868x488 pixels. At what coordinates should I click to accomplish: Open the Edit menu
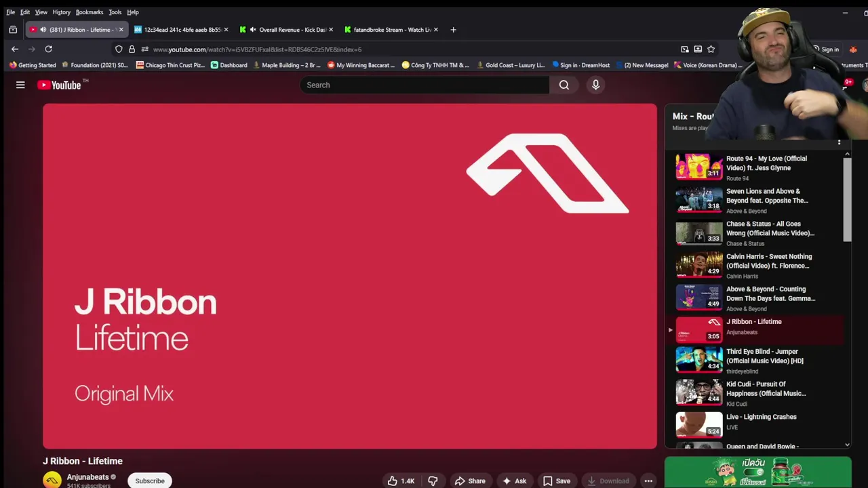coord(25,12)
